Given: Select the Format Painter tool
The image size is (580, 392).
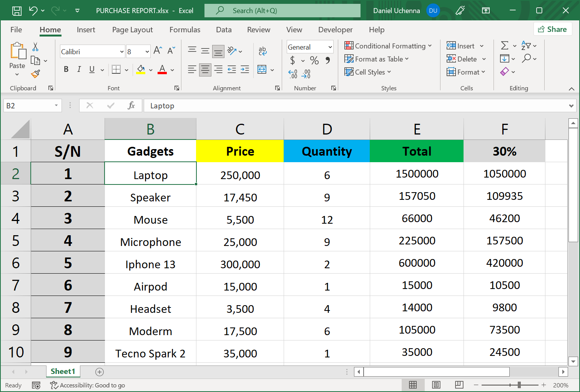Looking at the screenshot, I should point(36,74).
